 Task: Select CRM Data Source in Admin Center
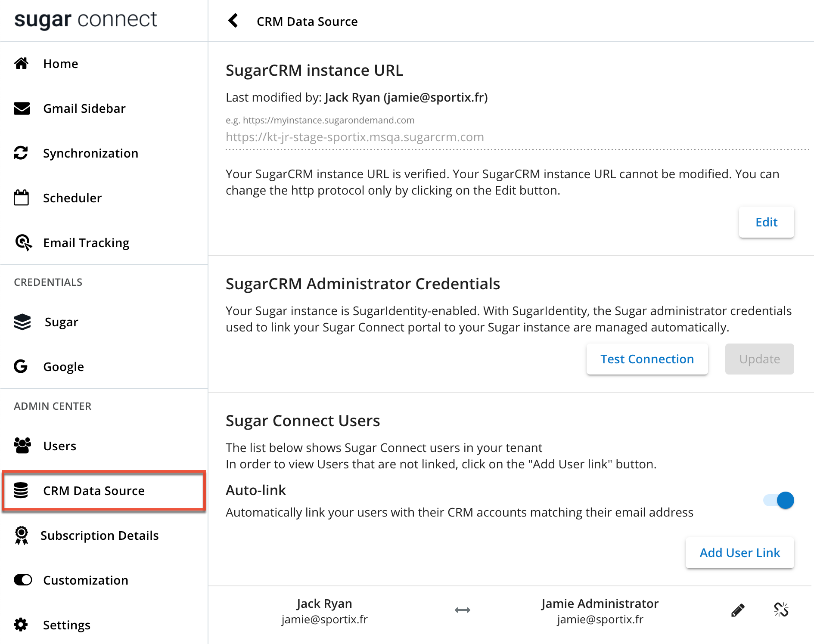(x=94, y=491)
